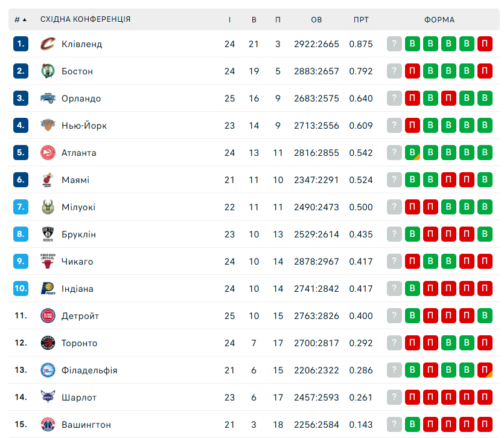Click the Toronto Raptors logo
The width and height of the screenshot is (504, 438).
(x=48, y=343)
